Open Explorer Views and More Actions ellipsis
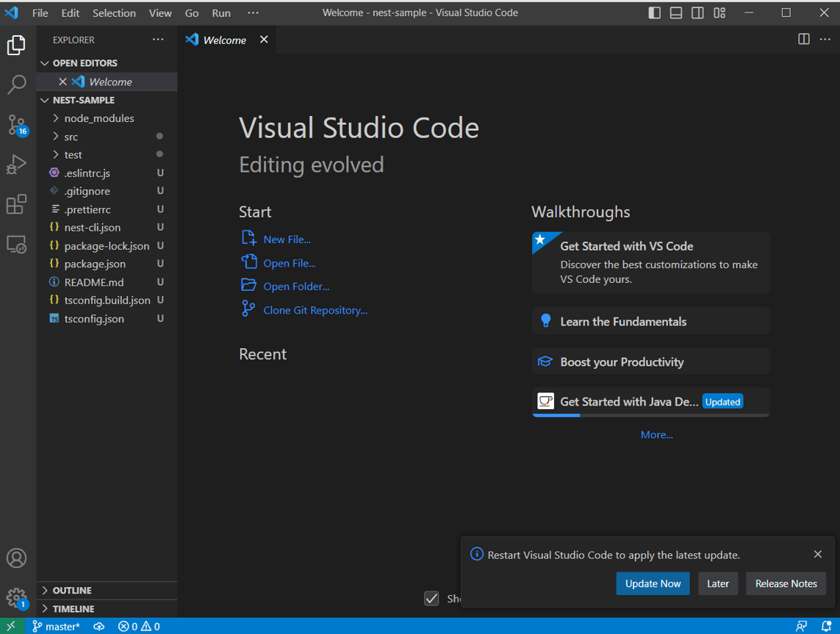This screenshot has height=634, width=840. (158, 40)
